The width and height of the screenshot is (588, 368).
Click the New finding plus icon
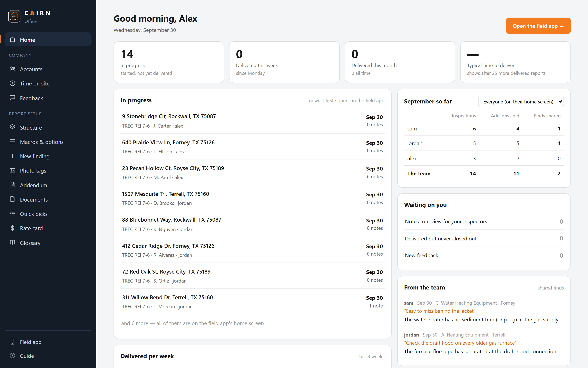(12, 156)
